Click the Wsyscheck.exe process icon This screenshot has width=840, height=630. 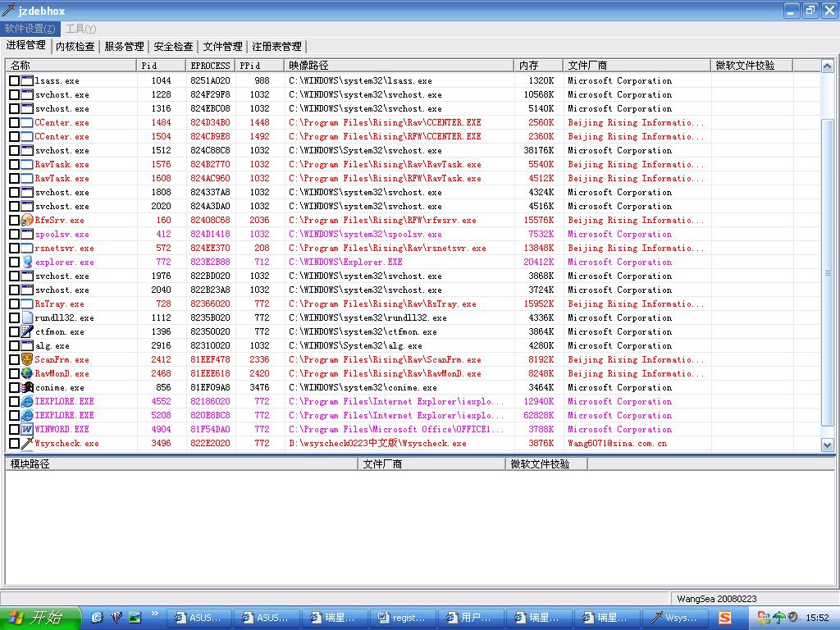pyautogui.click(x=27, y=444)
